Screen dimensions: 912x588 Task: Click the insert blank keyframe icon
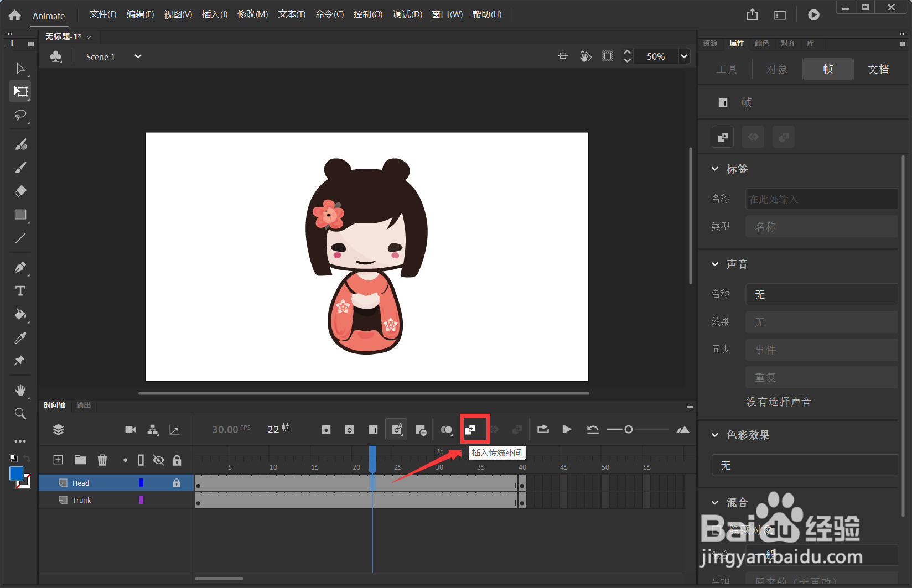coord(350,430)
